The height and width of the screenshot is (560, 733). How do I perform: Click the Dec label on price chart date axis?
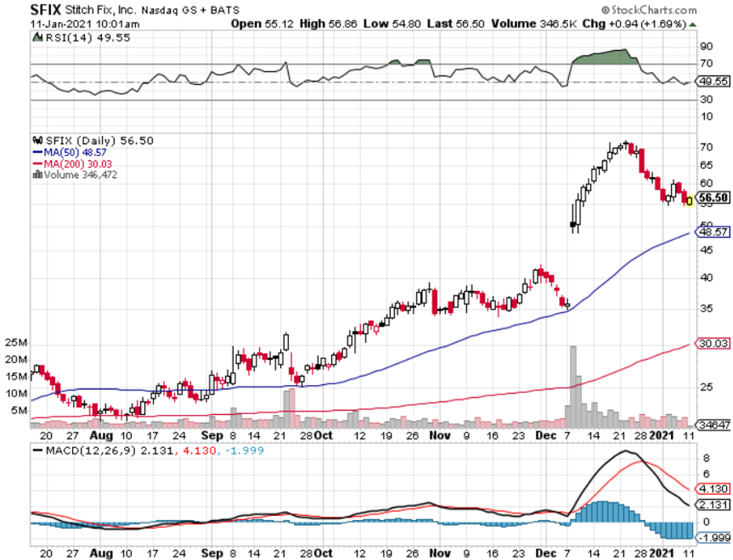point(546,435)
